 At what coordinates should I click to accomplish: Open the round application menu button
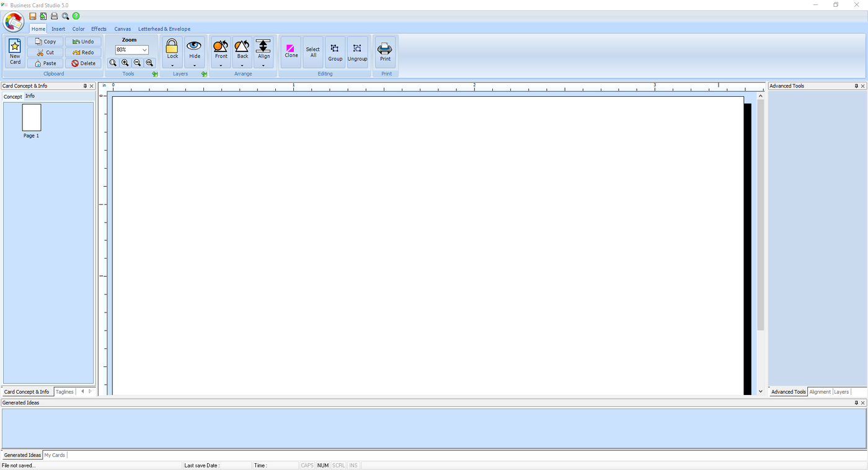coord(14,22)
